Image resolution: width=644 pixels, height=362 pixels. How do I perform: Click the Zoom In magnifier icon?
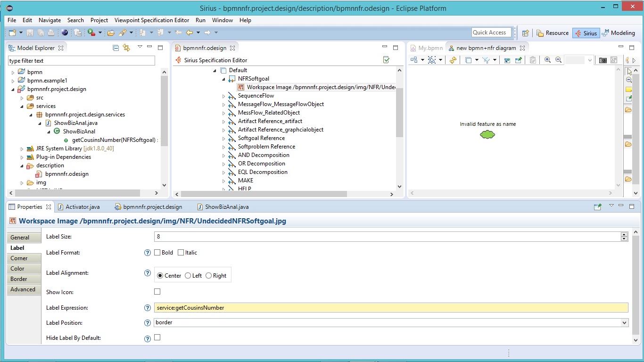pyautogui.click(x=547, y=60)
